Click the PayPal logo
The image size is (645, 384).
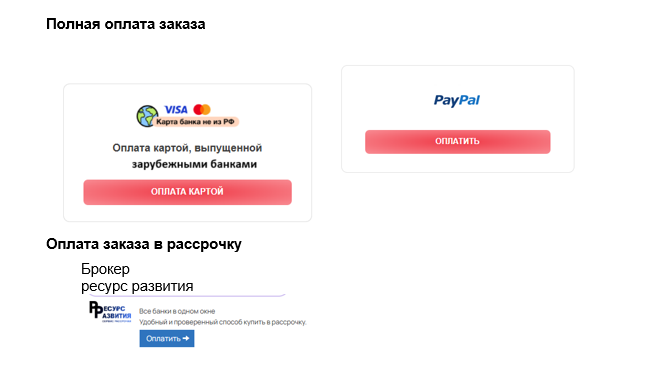point(457,100)
